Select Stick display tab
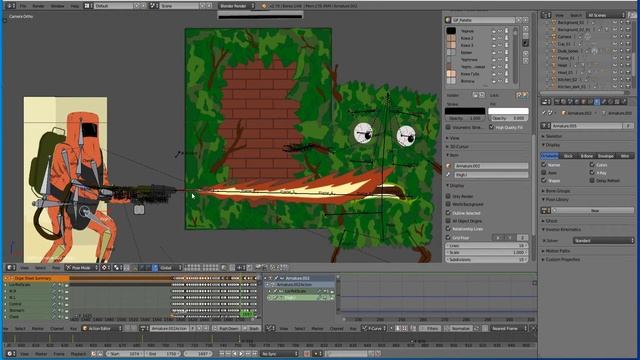Image resolution: width=640 pixels, height=360 pixels. click(568, 156)
